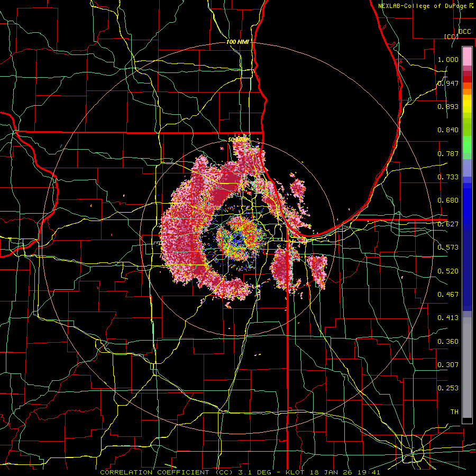The width and height of the screenshot is (476, 476).
Task: Click the CORRELATION COEFFICIENT (CC) caption
Action: point(167,472)
